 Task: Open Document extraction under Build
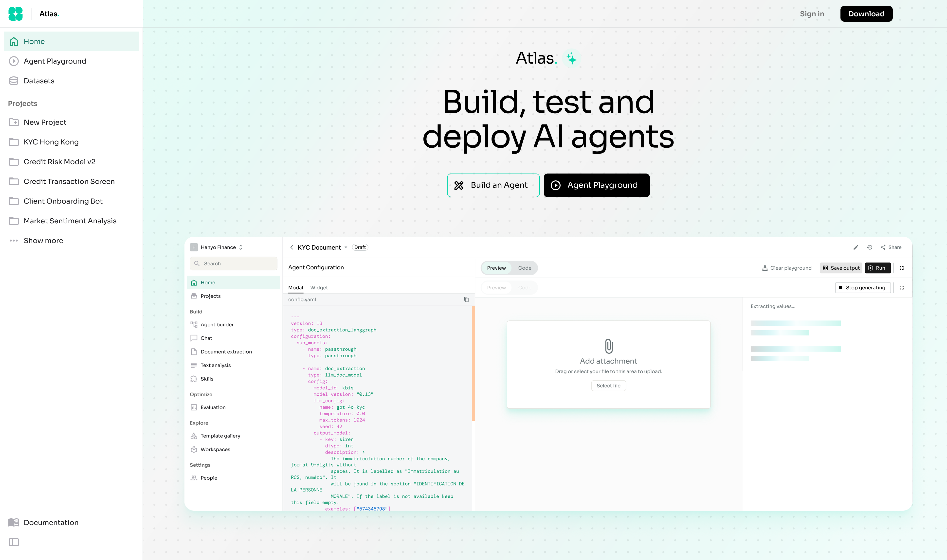pyautogui.click(x=233, y=352)
